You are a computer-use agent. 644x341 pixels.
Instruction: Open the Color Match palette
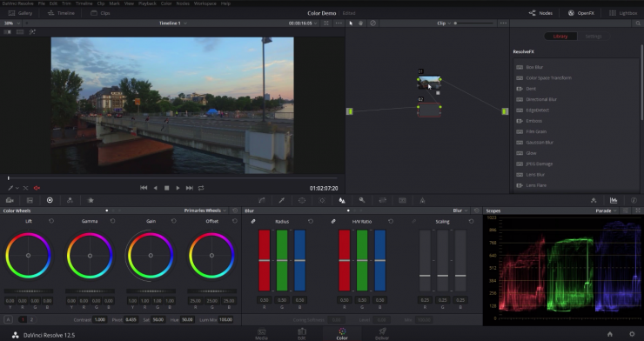[x=30, y=200]
